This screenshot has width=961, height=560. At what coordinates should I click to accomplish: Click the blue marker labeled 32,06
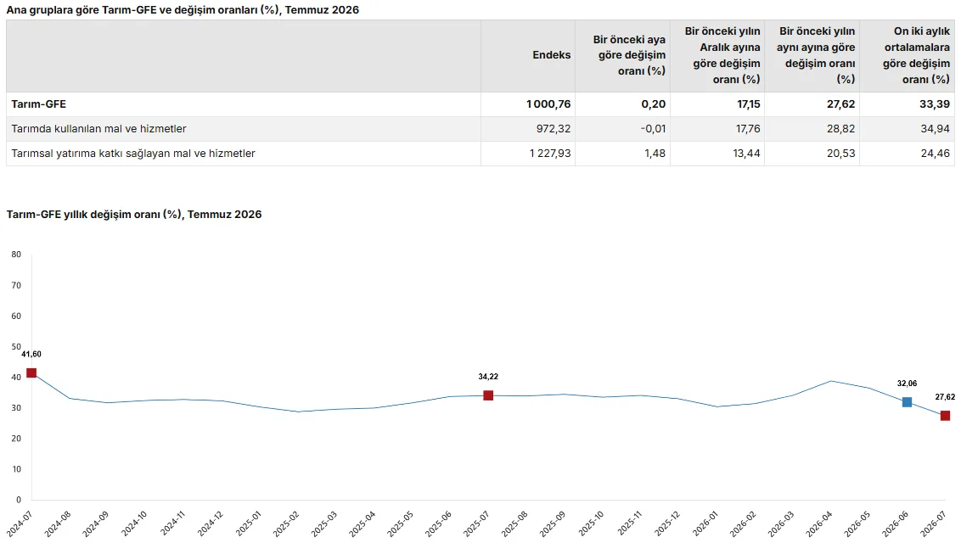pyautogui.click(x=907, y=402)
